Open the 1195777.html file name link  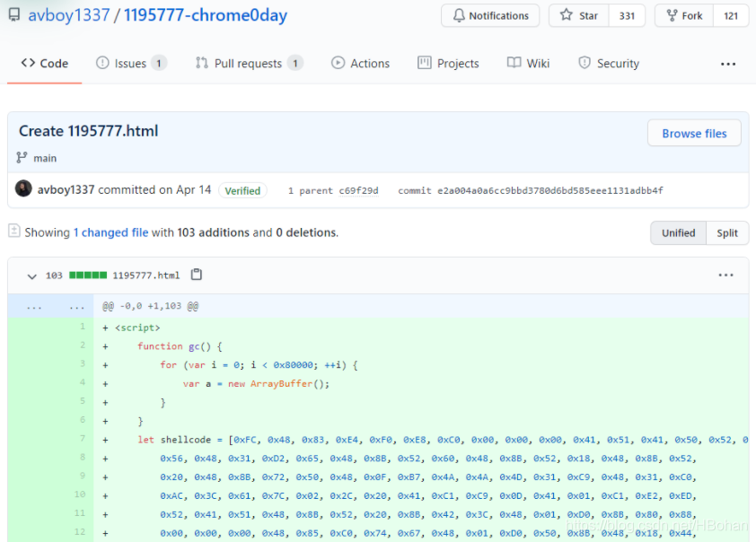coord(145,275)
